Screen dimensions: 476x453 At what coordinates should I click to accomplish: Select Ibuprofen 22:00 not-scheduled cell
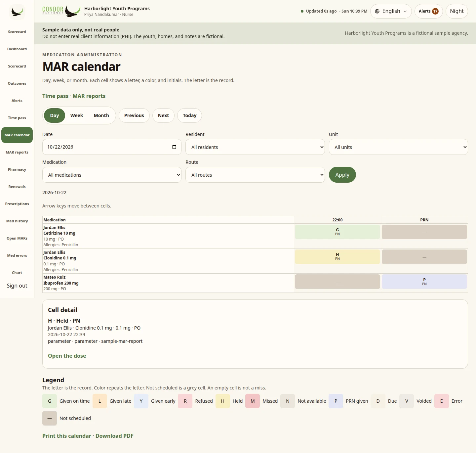point(337,282)
